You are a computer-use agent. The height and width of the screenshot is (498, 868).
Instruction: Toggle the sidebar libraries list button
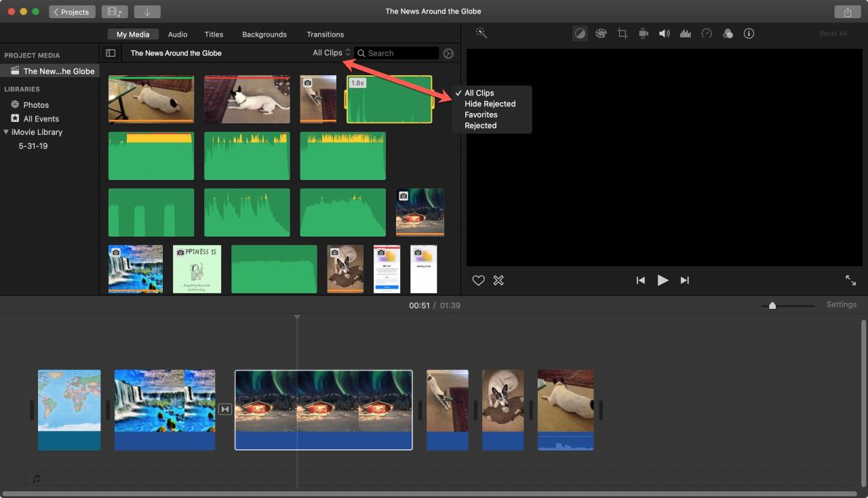tap(111, 53)
